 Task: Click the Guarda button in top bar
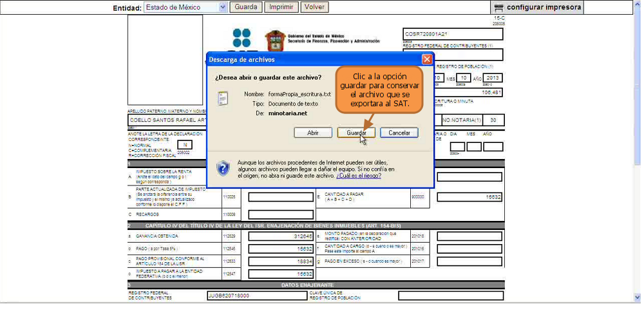click(246, 7)
